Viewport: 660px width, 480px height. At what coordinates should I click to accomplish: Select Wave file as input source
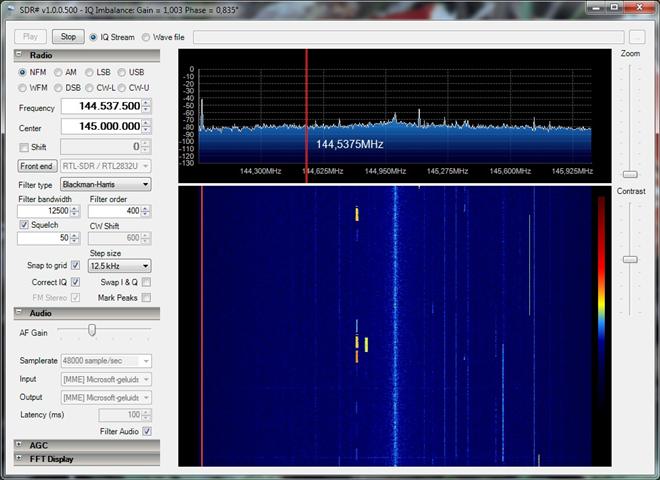pos(146,37)
